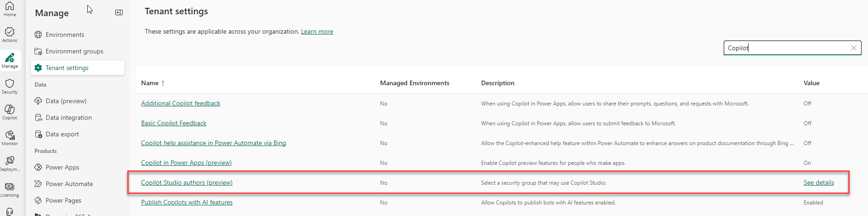Click Enabled value for Publish Copilots
Viewport: 868px width, 216px height.
pyautogui.click(x=813, y=203)
